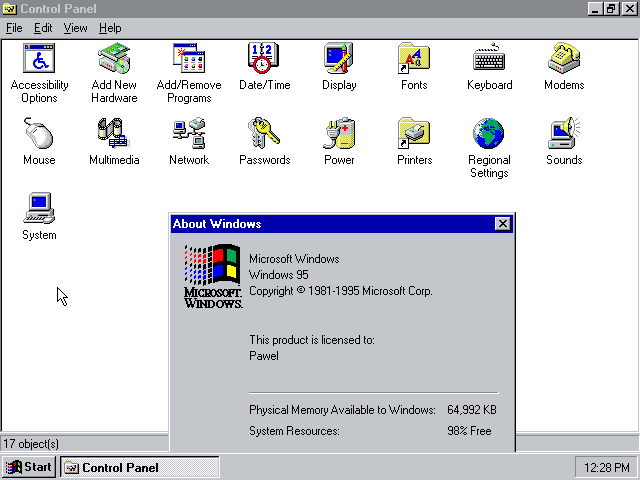The height and width of the screenshot is (480, 640).
Task: Click the '17 object(s)' status bar text
Action: click(x=31, y=444)
